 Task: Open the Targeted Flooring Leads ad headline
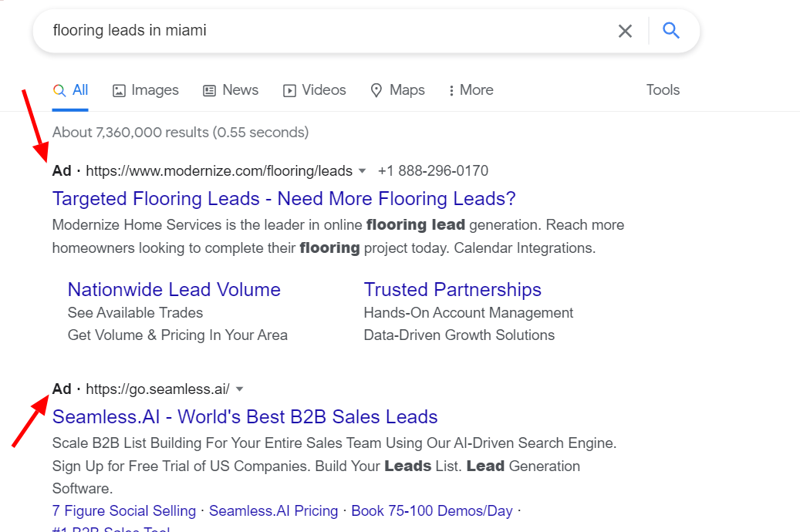pos(284,198)
